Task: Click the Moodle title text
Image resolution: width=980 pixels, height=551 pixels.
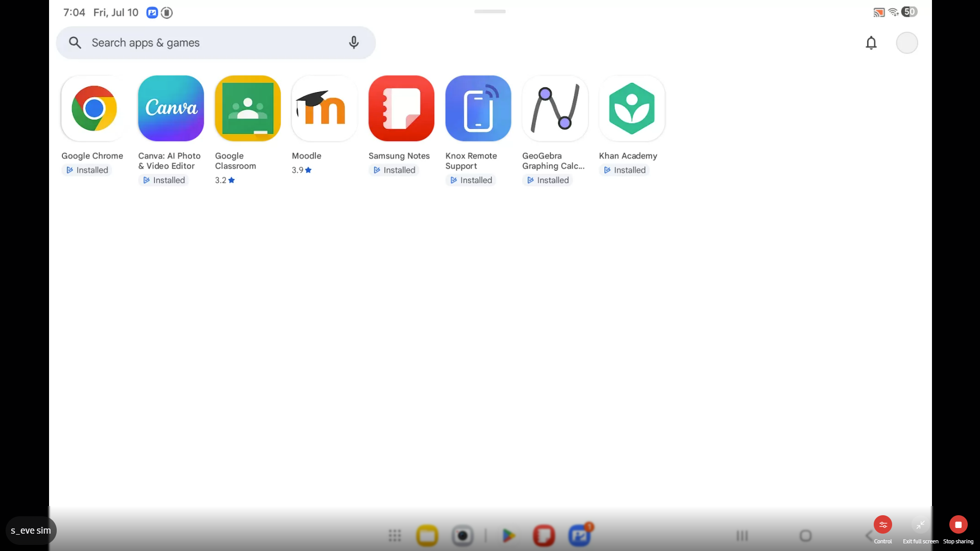Action: tap(307, 156)
